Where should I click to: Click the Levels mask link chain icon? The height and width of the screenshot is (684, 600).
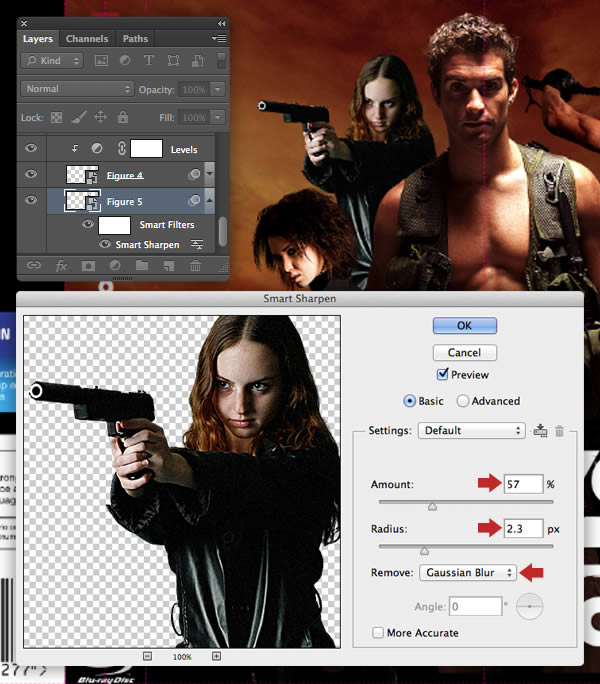coord(122,149)
